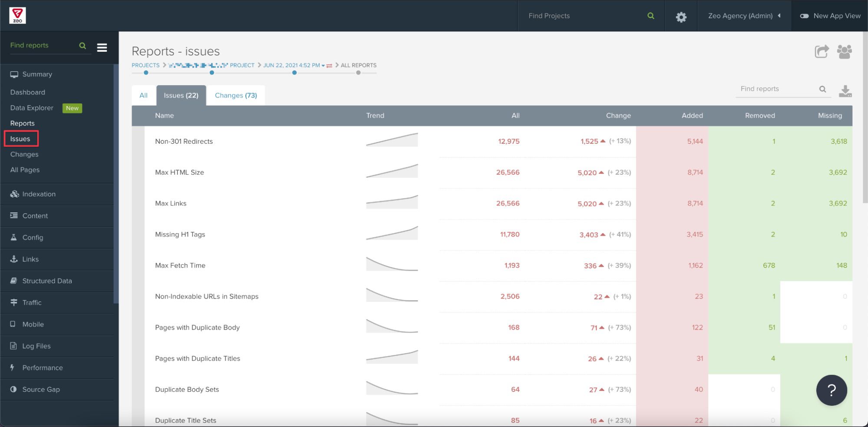868x427 pixels.
Task: Click the sidebar Find reports search icon
Action: 83,46
